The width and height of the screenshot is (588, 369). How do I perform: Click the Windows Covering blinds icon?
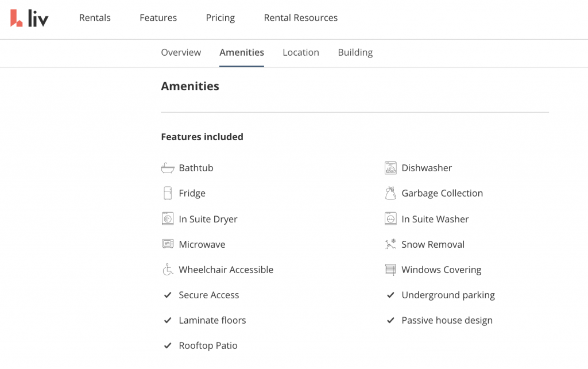[x=390, y=270]
